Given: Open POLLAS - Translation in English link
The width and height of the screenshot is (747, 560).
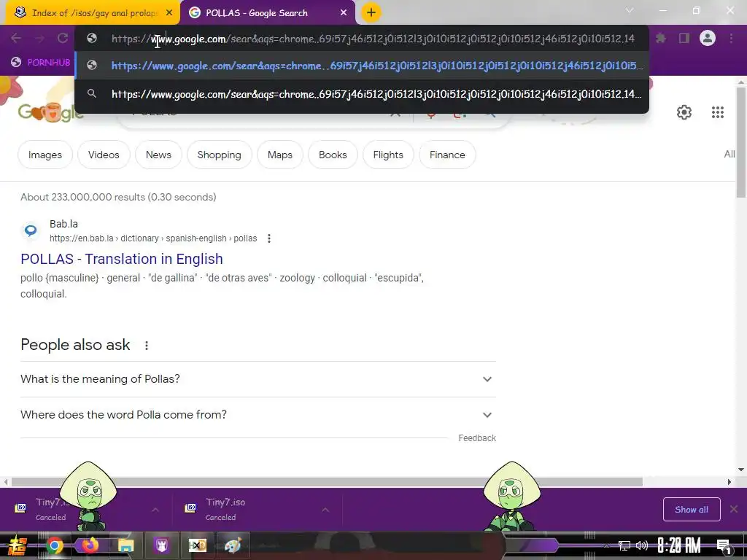Looking at the screenshot, I should (x=122, y=259).
